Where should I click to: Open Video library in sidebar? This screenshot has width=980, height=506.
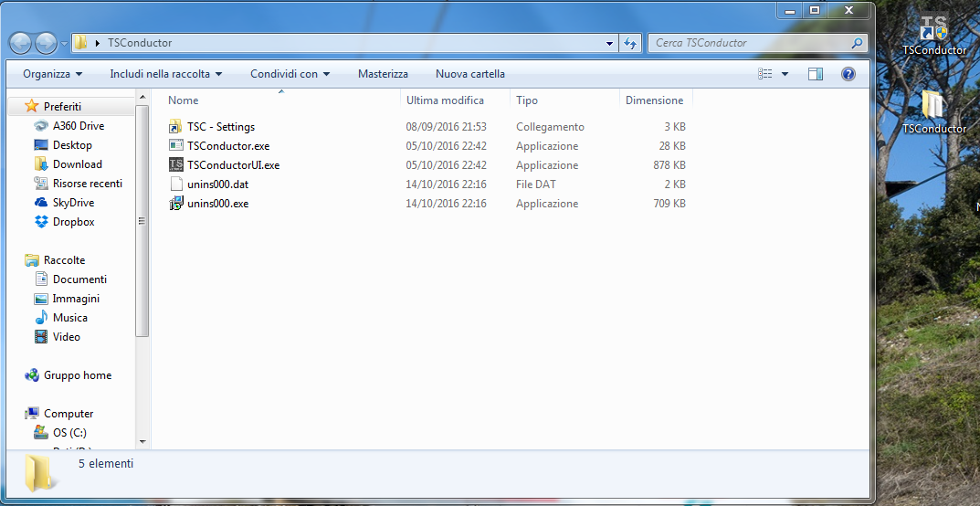[x=67, y=337]
